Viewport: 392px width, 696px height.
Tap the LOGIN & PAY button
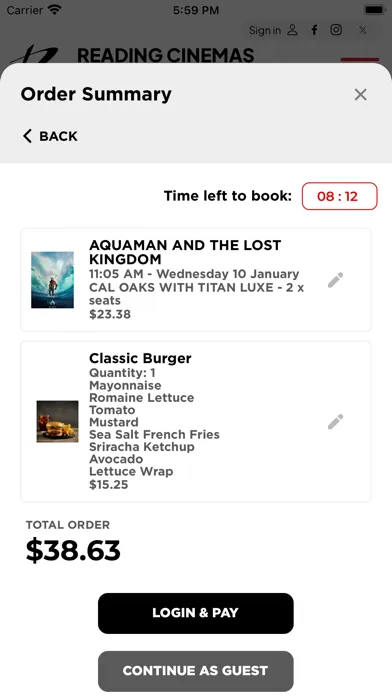click(x=196, y=613)
